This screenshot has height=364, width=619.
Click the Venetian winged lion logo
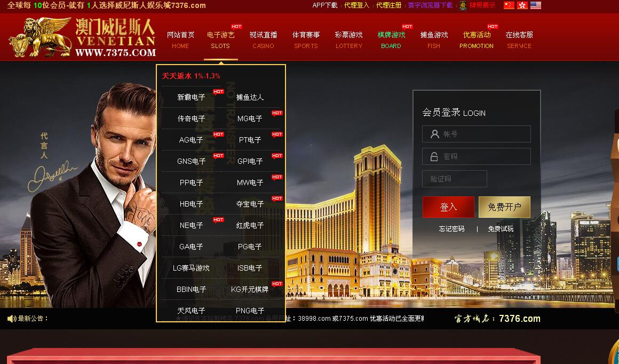point(40,37)
